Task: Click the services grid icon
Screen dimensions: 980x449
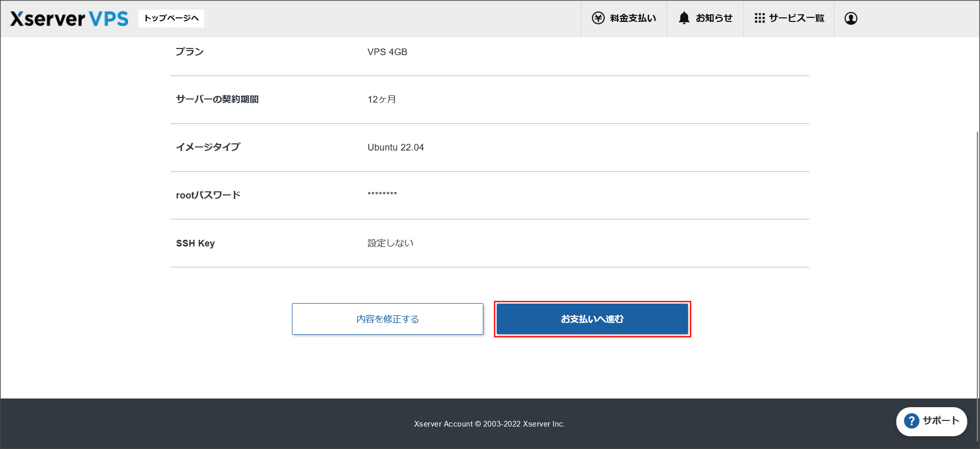Action: click(x=759, y=18)
